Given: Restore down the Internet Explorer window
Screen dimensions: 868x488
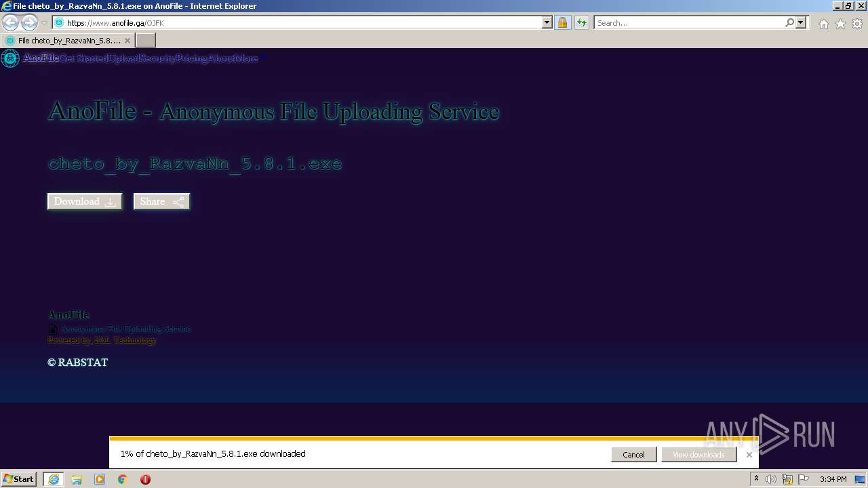Looking at the screenshot, I should [x=848, y=6].
